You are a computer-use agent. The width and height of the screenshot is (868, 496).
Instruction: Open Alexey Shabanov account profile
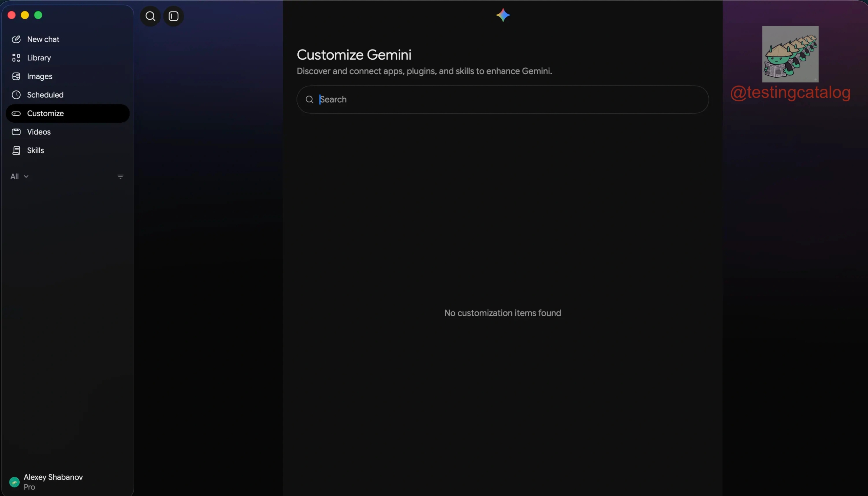pyautogui.click(x=46, y=482)
